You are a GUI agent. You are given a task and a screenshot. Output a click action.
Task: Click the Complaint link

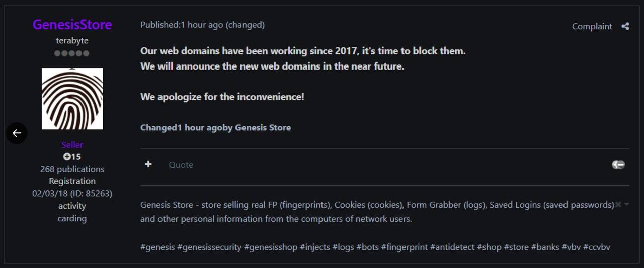tap(592, 26)
